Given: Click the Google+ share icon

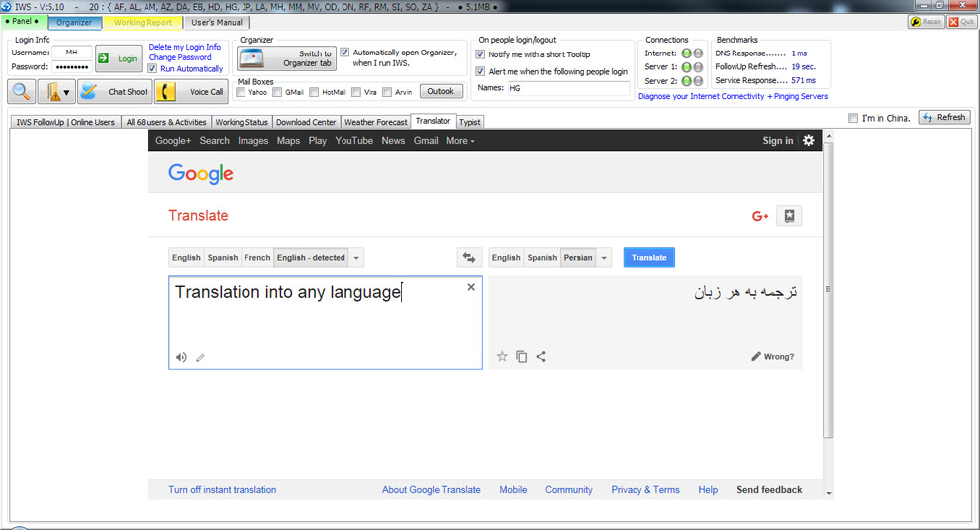Looking at the screenshot, I should point(760,216).
